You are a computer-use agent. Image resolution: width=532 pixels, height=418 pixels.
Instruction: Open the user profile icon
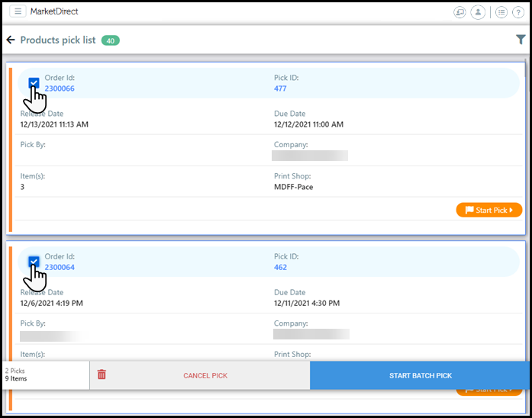(478, 12)
